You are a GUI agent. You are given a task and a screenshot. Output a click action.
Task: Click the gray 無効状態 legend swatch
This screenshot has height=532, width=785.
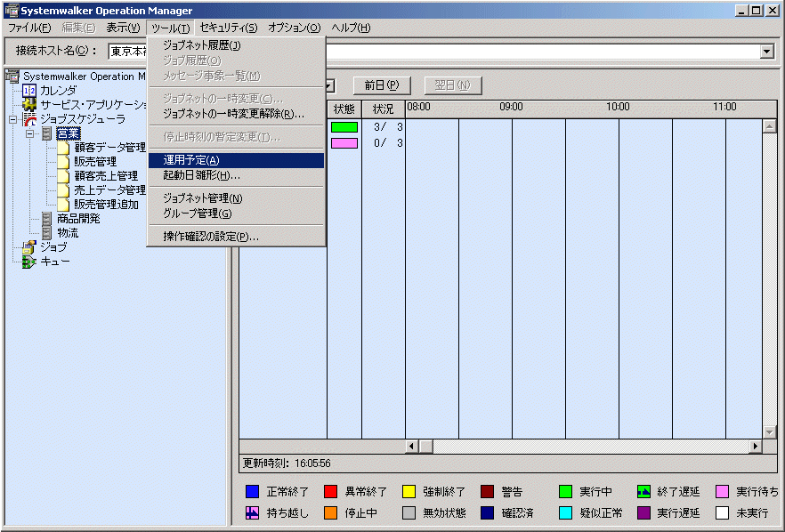click(x=409, y=513)
